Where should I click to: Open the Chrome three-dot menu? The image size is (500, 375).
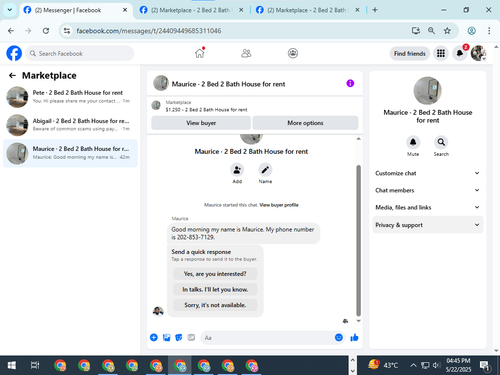489,31
